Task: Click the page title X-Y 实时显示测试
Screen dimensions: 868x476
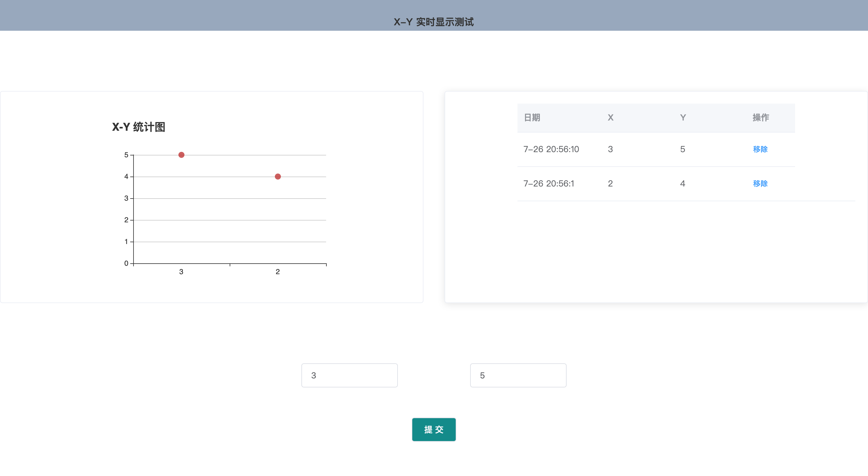Action: 434,22
